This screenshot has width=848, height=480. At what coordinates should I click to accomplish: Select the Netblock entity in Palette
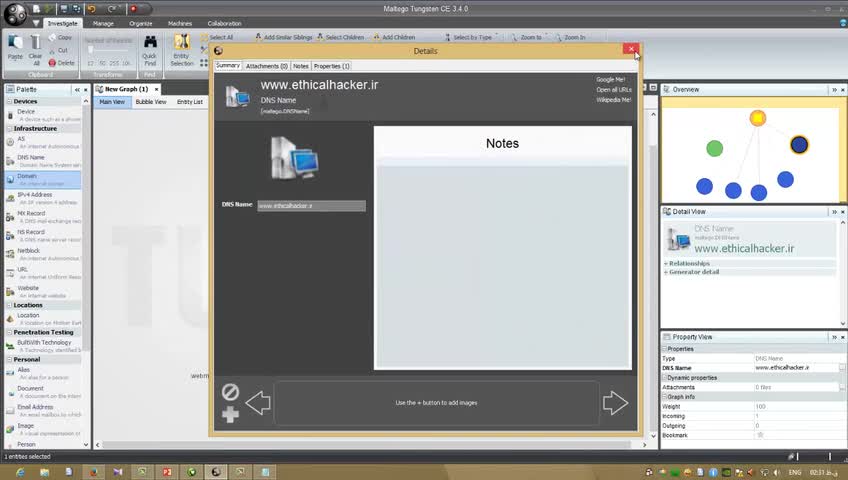coord(43,254)
